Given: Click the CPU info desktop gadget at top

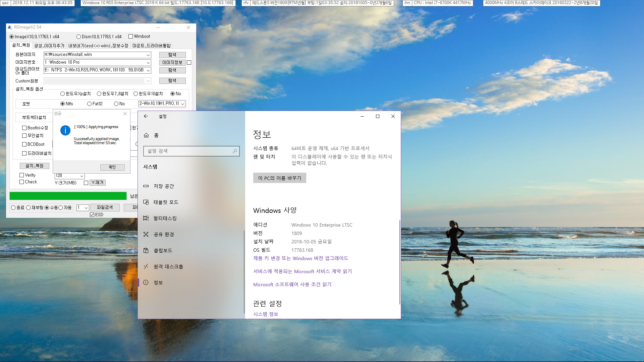Looking at the screenshot, I should [x=437, y=3].
